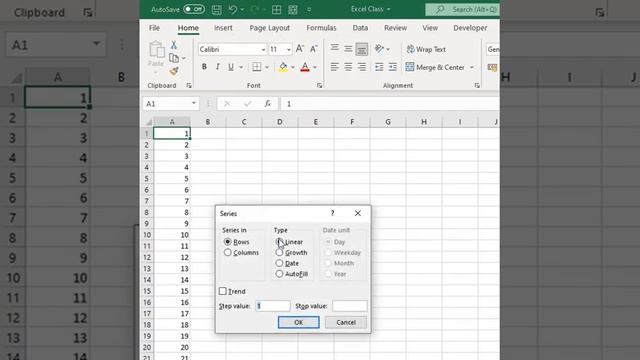640x360 pixels.
Task: Click the formula bar showing 1
Action: (x=389, y=104)
